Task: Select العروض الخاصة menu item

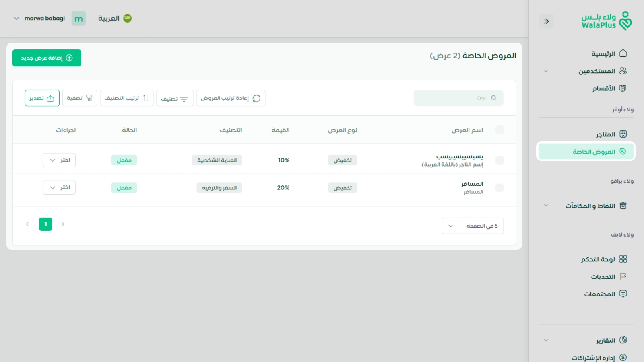Action: click(x=586, y=152)
